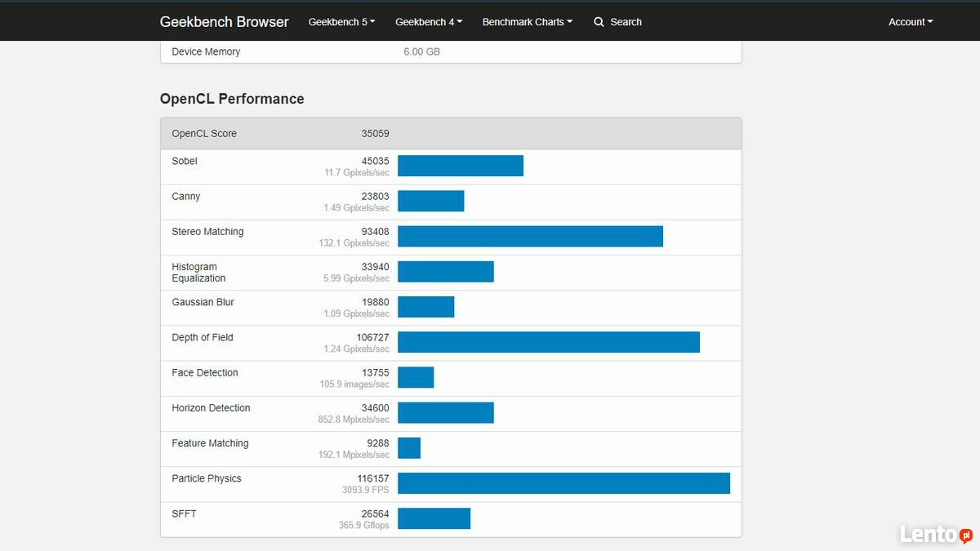
Task: Click the OpenCL Performance heading
Action: coord(232,99)
